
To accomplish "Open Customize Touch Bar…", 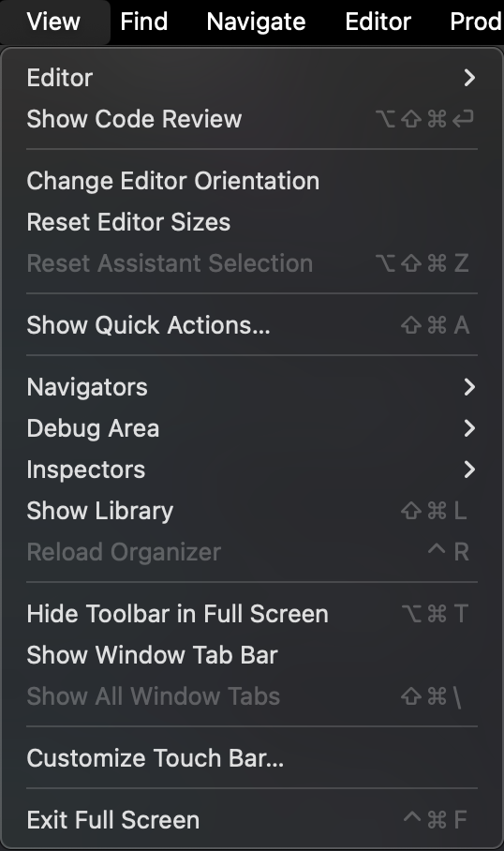I will 252,758.
